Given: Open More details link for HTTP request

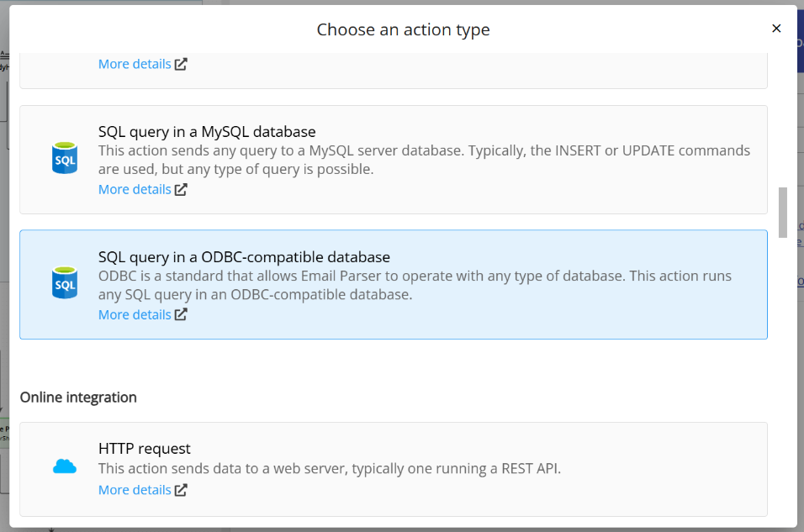Looking at the screenshot, I should (x=135, y=490).
